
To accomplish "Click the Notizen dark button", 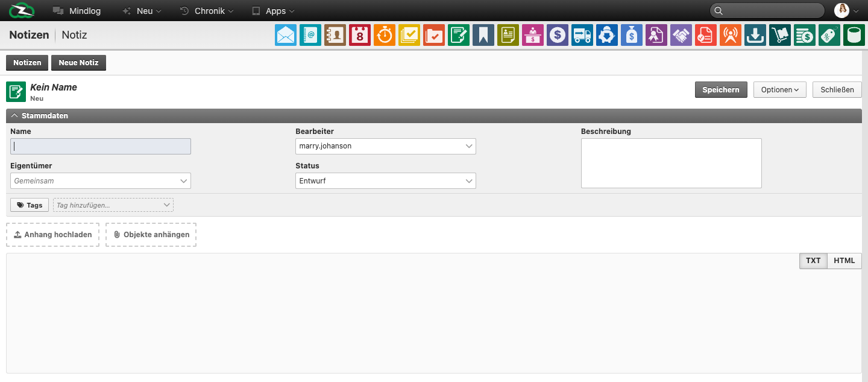I will pos(27,63).
